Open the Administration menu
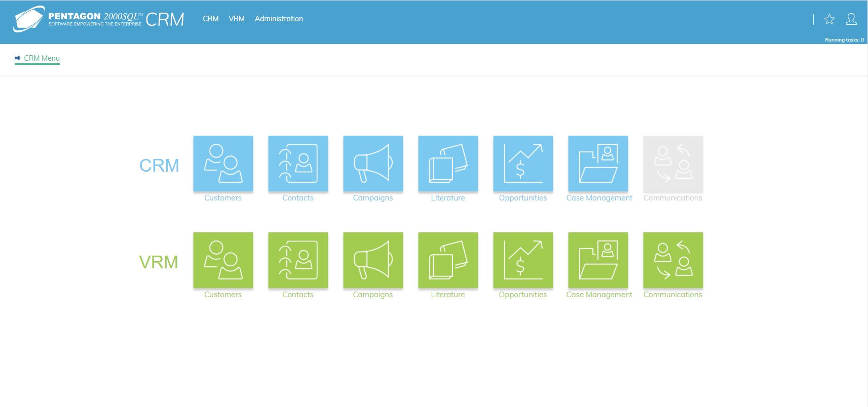868x407 pixels. (x=279, y=19)
